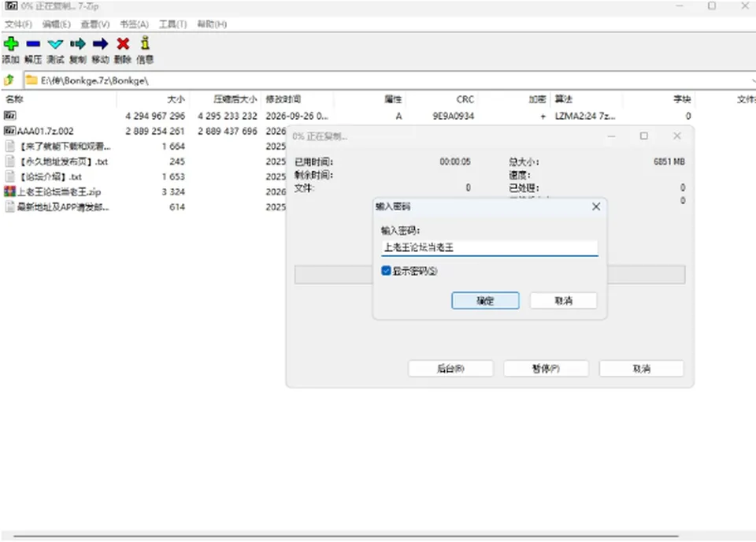
Task: Click 取消 in the password dialog
Action: [x=563, y=300]
